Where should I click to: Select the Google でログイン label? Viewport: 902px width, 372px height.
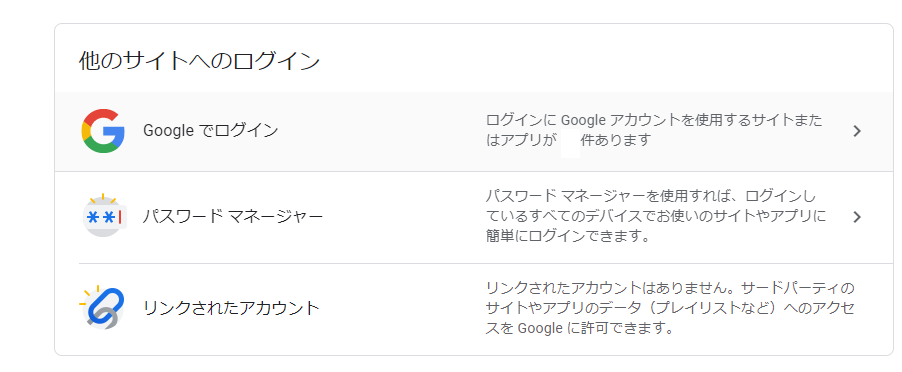tap(211, 131)
